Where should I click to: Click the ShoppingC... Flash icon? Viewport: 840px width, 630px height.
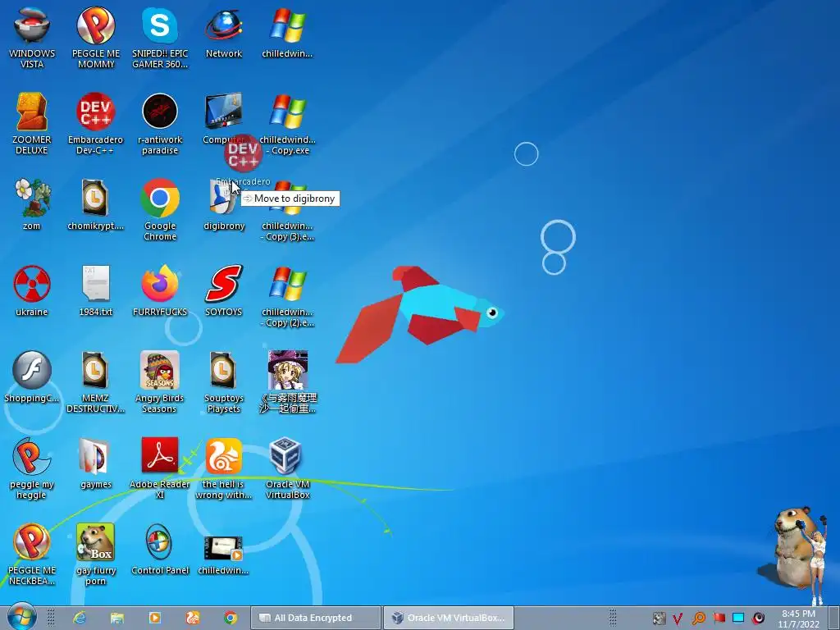(32, 377)
